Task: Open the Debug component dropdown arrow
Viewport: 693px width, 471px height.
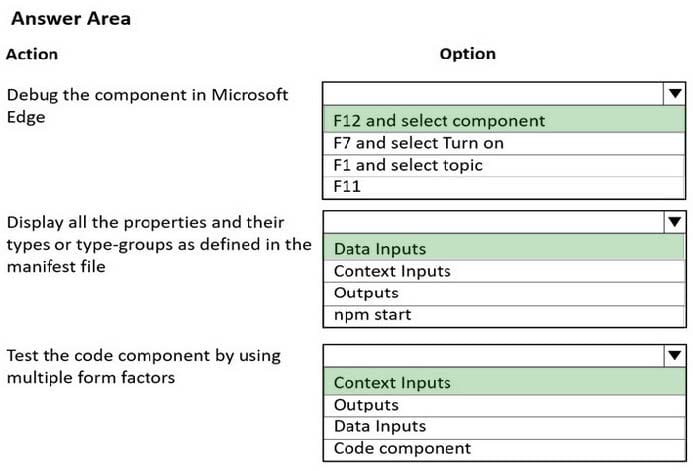Action: click(675, 94)
